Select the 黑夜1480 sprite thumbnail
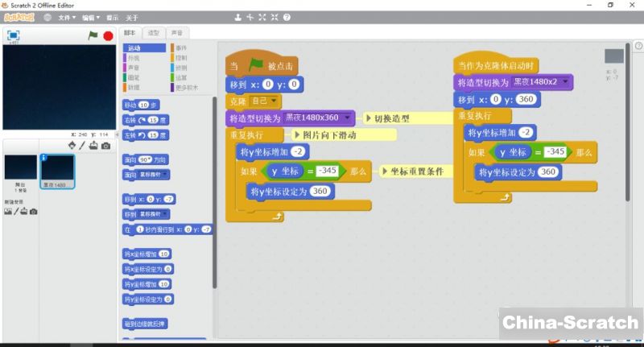This screenshot has width=644, height=347. click(x=57, y=171)
